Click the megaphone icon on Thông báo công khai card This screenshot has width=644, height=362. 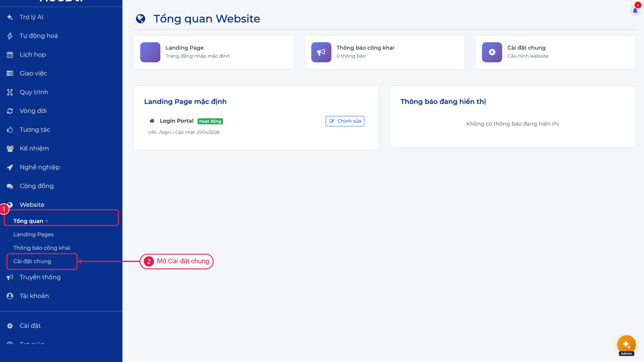[x=321, y=52]
